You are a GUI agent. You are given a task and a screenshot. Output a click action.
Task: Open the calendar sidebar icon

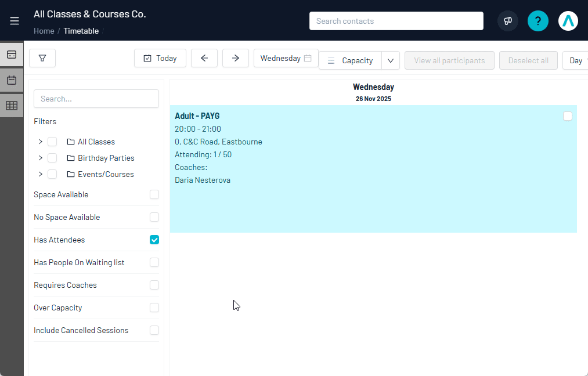pyautogui.click(x=12, y=80)
